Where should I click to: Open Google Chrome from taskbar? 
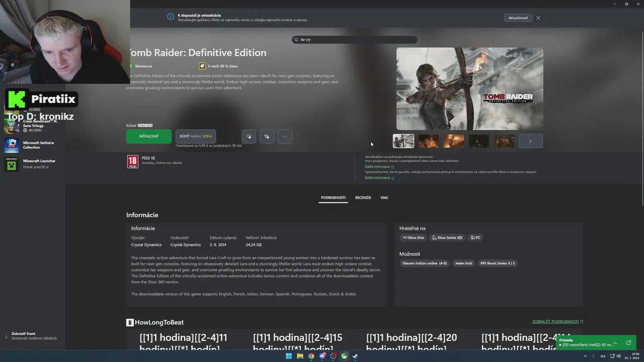point(311,356)
